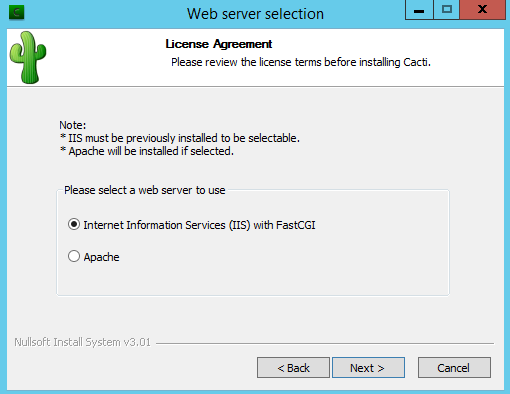Click the Apache option label text
Screen dimensions: 510x394
click(x=101, y=257)
